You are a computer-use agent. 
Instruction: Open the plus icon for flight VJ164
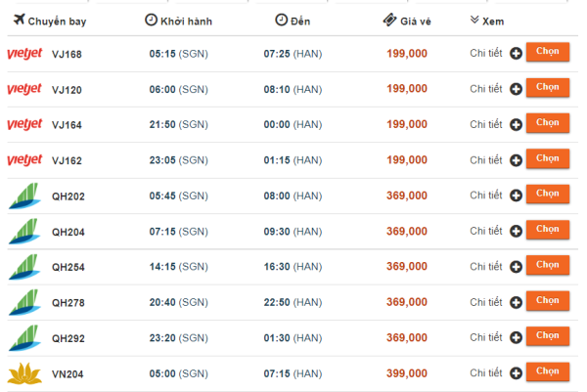tap(516, 124)
